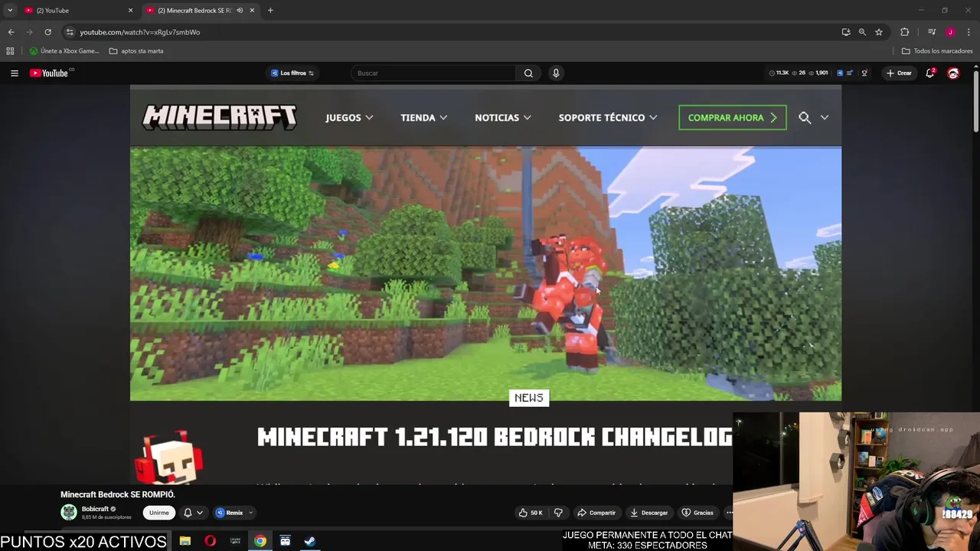980x551 pixels.
Task: Open the YouTube guide hamburger menu
Action: tap(14, 73)
